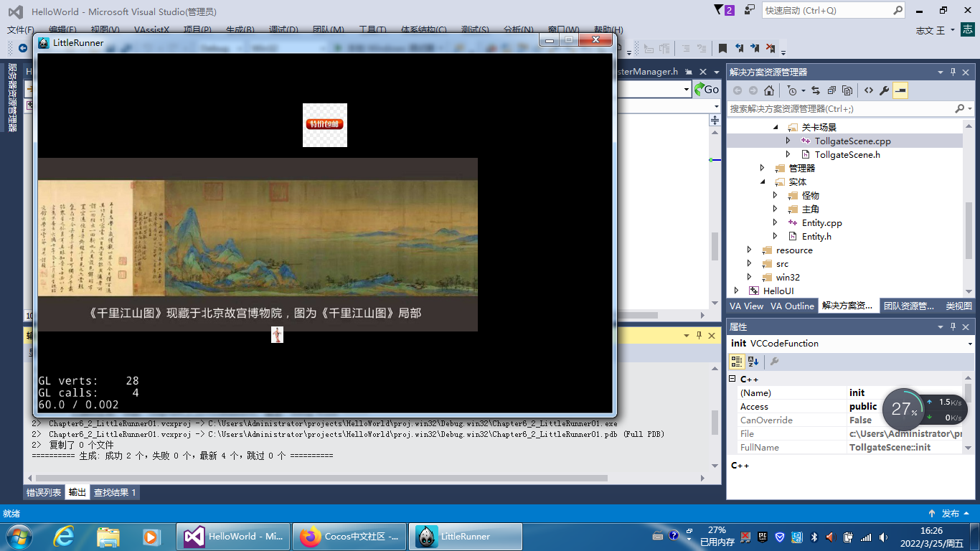Click the Show All Files icon

coord(847,90)
